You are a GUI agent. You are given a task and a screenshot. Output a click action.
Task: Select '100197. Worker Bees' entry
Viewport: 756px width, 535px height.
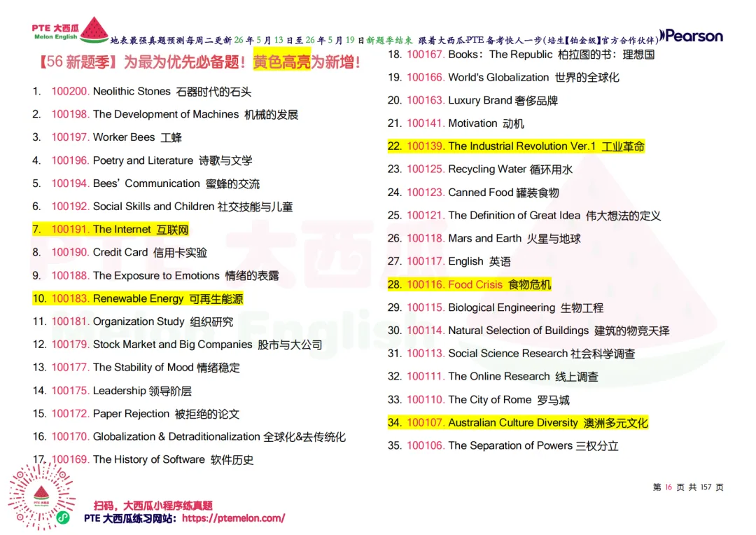pyautogui.click(x=107, y=137)
